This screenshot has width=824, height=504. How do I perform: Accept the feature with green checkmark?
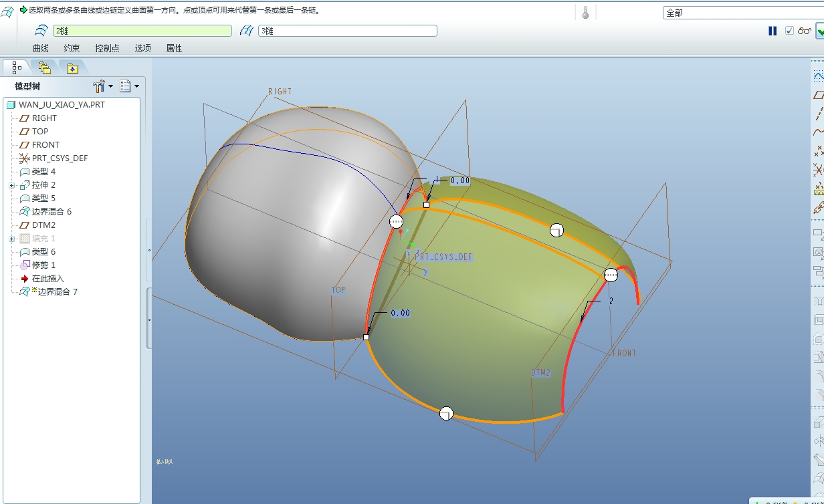point(820,31)
